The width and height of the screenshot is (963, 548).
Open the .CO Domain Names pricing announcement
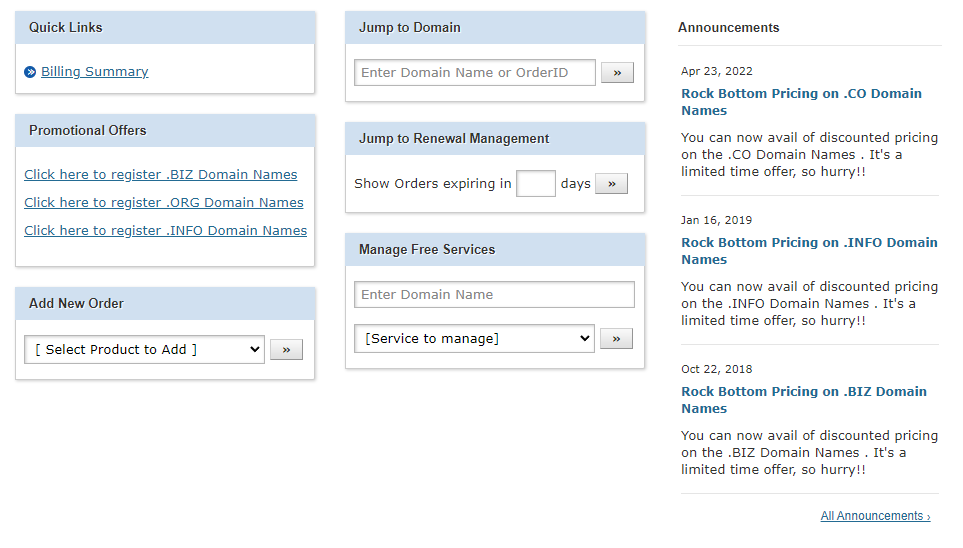pos(801,102)
